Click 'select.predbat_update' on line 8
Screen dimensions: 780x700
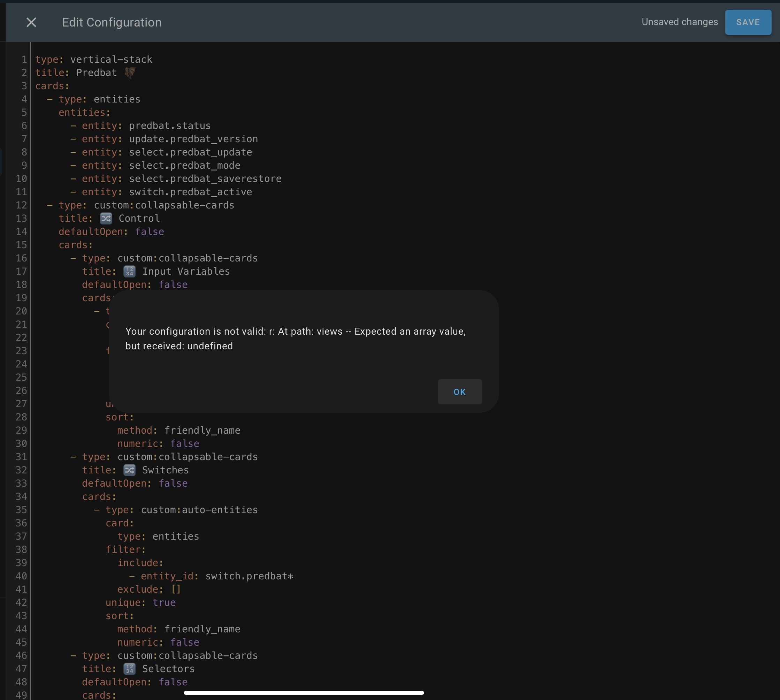(190, 152)
